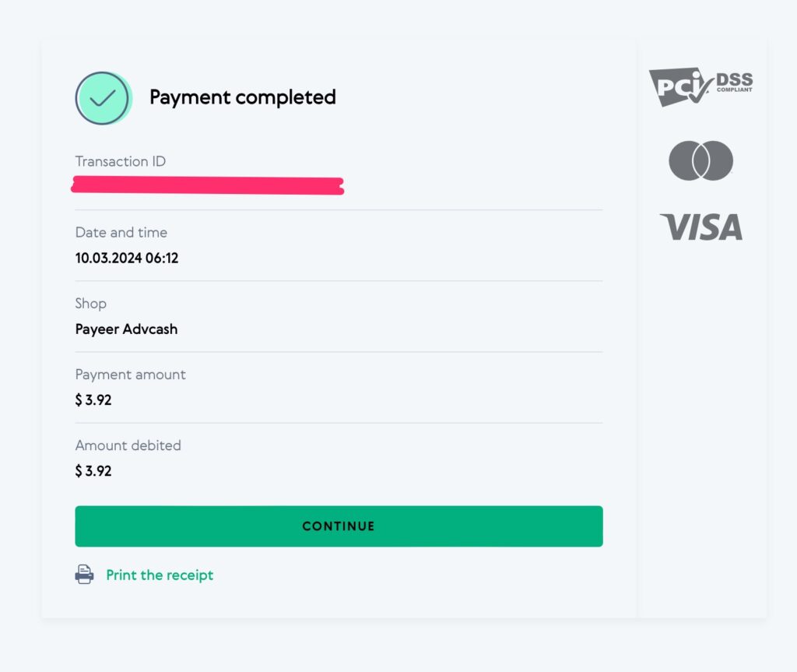
Task: Click the Amount debited label
Action: pos(128,445)
